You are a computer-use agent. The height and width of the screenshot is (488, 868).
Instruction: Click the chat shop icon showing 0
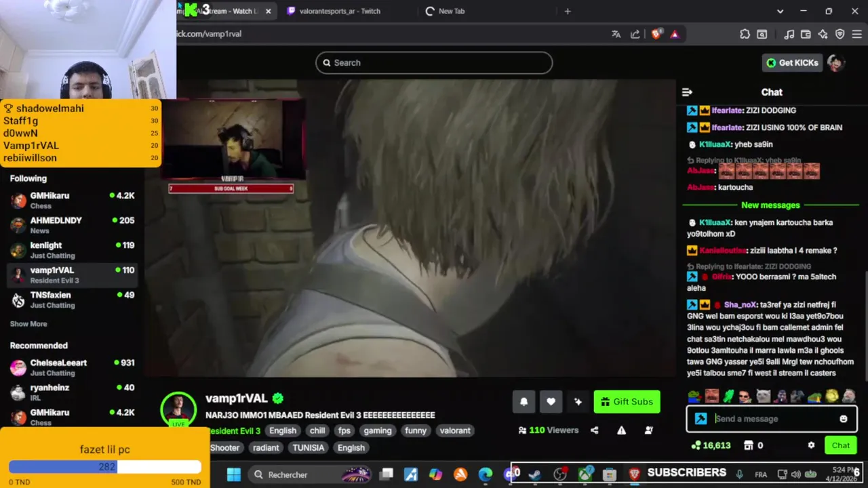point(753,445)
